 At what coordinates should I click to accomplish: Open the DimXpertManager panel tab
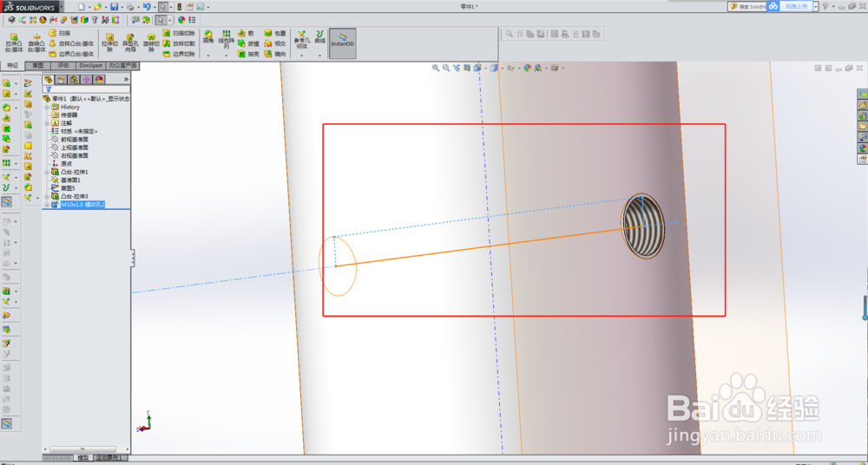pyautogui.click(x=86, y=79)
